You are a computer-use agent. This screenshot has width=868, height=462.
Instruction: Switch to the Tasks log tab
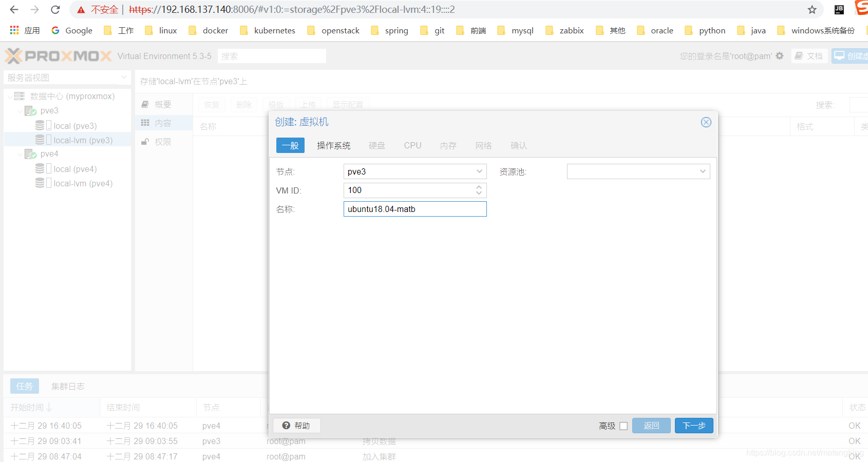[x=24, y=386]
